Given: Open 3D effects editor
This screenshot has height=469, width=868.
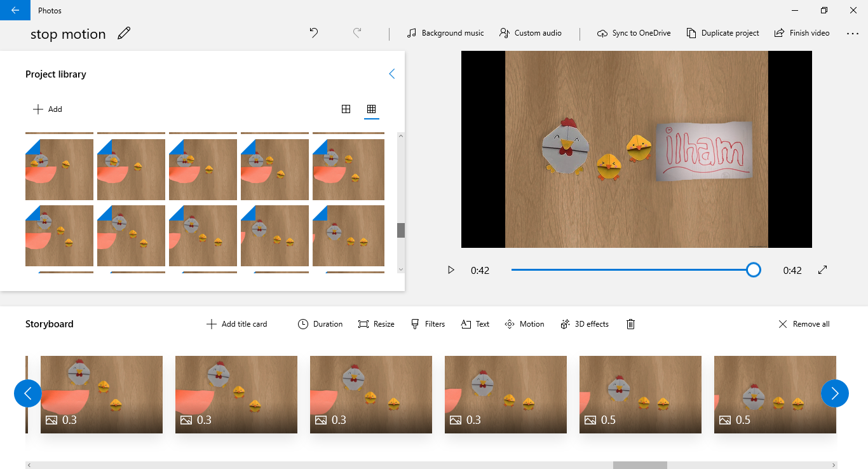Looking at the screenshot, I should 585,324.
